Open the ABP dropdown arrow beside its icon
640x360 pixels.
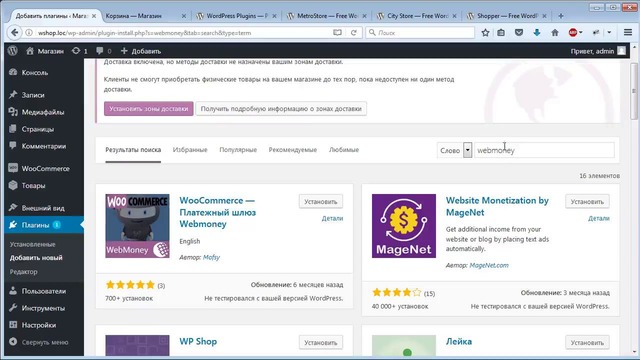[581, 33]
